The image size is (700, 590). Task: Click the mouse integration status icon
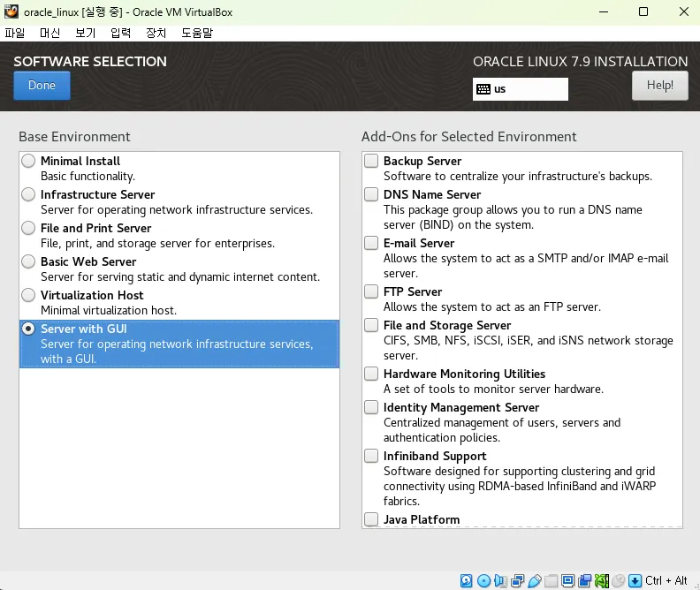(x=619, y=580)
